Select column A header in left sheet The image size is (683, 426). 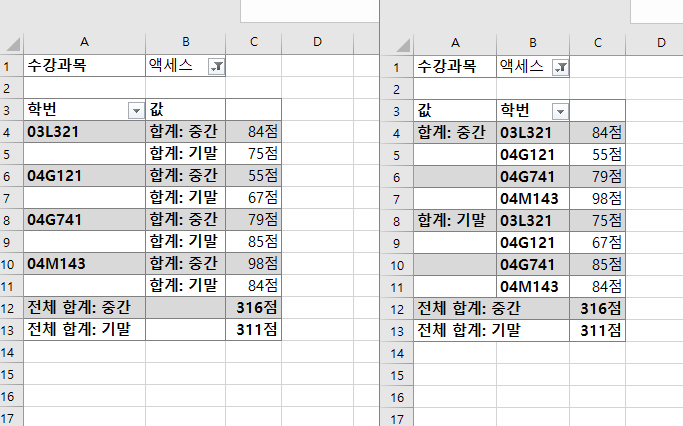(x=84, y=42)
